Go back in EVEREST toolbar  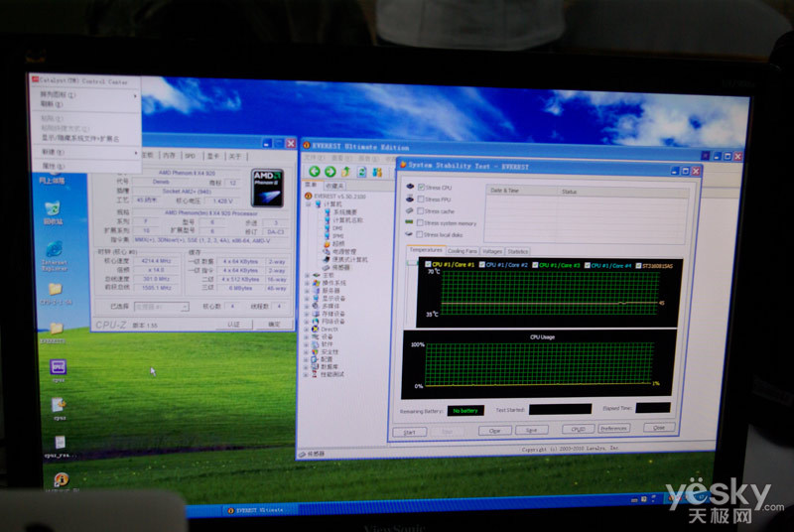pyautogui.click(x=315, y=172)
